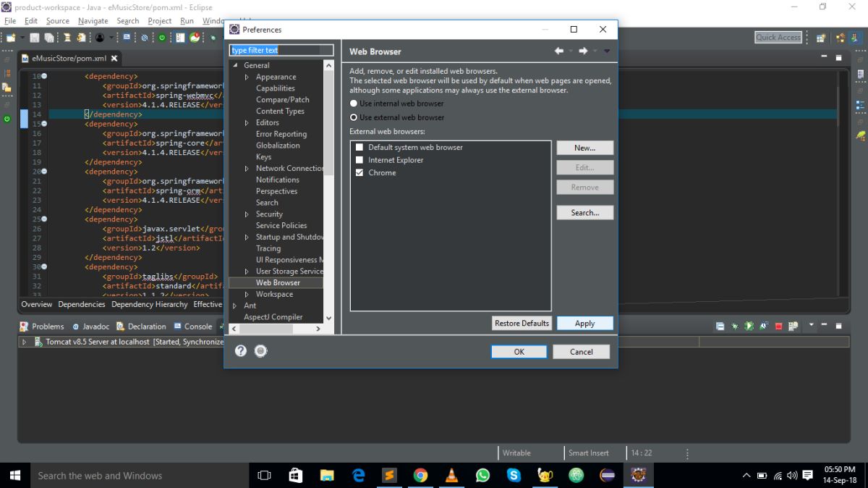Open VLC media player from the taskbar
This screenshot has width=868, height=488.
coord(451,476)
